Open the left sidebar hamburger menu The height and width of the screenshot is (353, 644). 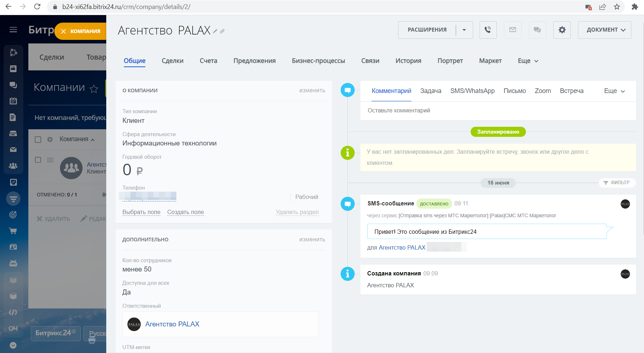13,30
